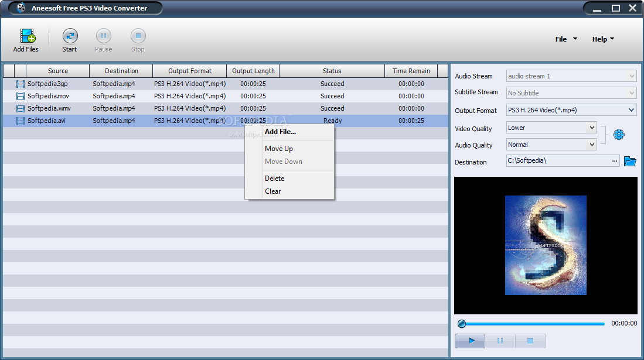This screenshot has width=644, height=360.
Task: Sort by the Output Length column header
Action: tap(253, 71)
